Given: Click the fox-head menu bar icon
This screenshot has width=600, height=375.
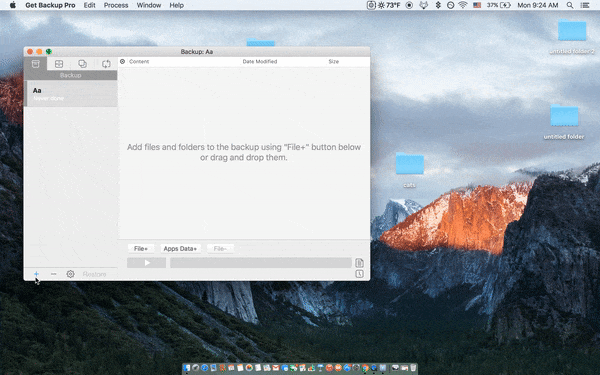Looking at the screenshot, I should click(424, 5).
